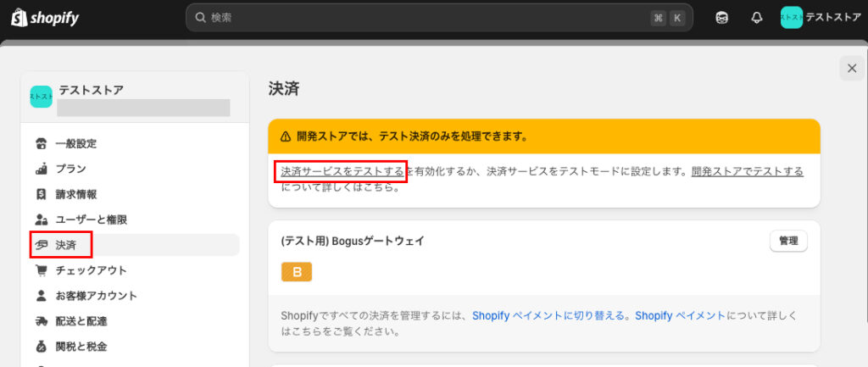Click the ユーザーと権限 people icon

click(41, 220)
